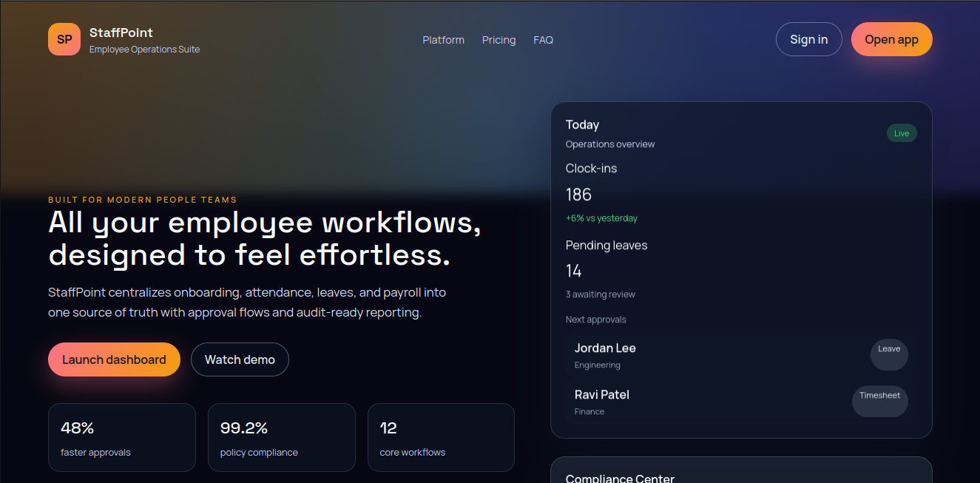Click the Sign in button
The image size is (980, 483).
pyautogui.click(x=808, y=39)
